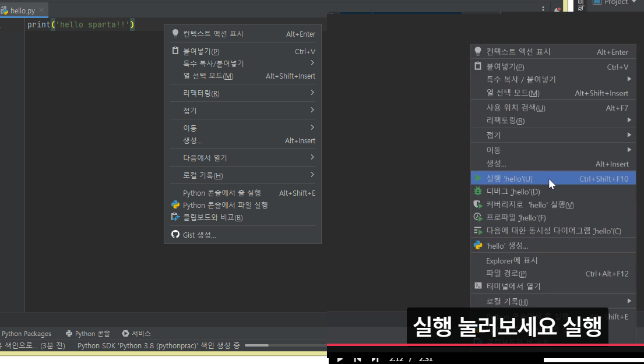Click the blue Project panel icon

tap(597, 2)
